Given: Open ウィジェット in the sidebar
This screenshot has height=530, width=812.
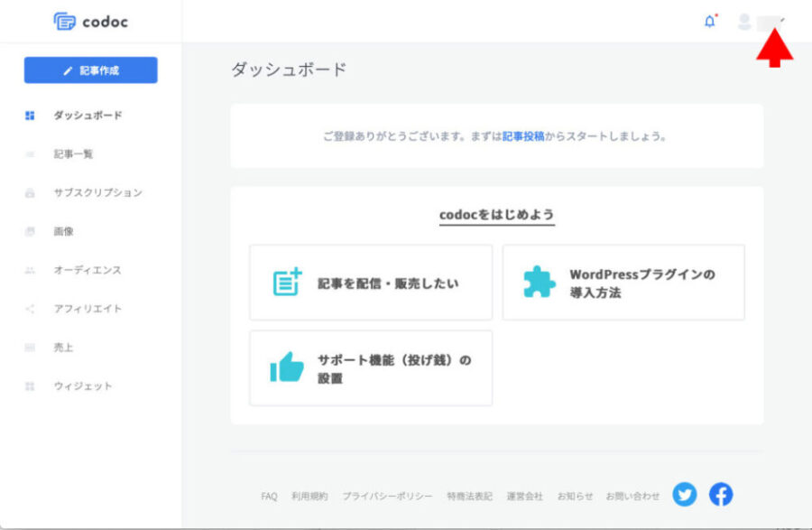Looking at the screenshot, I should click(83, 386).
